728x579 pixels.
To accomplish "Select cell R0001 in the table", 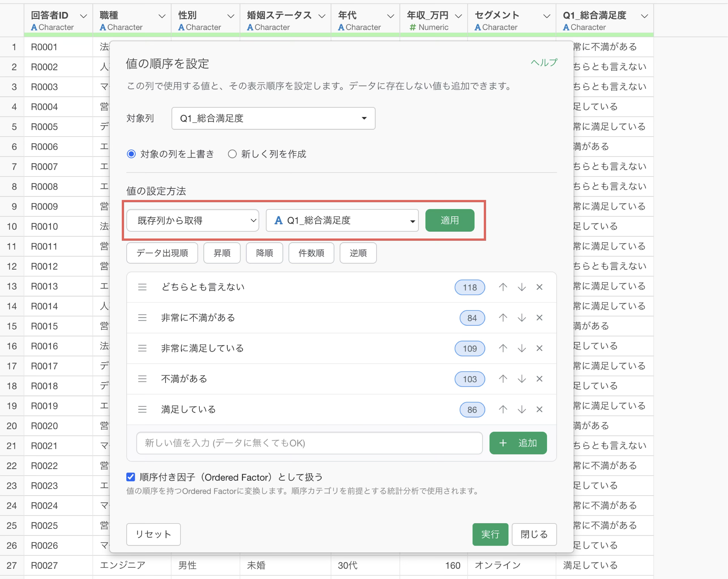I will [x=58, y=47].
